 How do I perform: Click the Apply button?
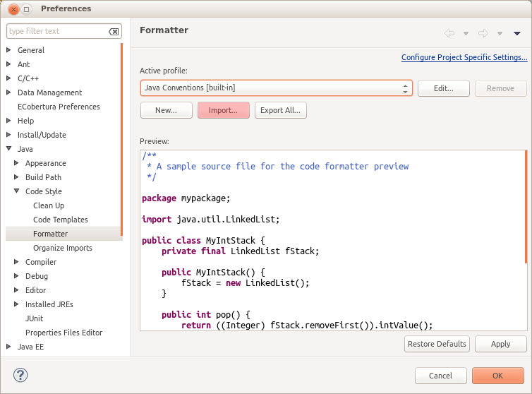click(x=500, y=344)
